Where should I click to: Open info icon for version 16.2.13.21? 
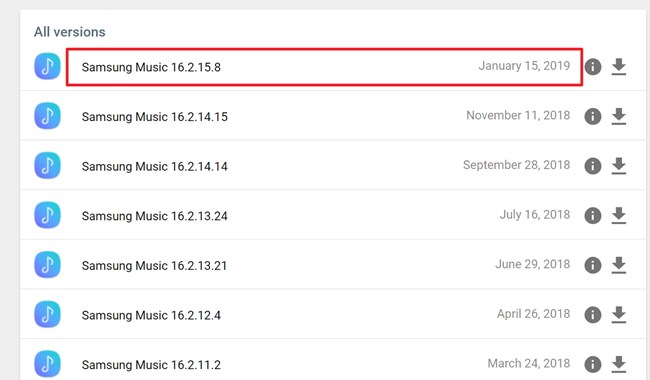(x=593, y=266)
